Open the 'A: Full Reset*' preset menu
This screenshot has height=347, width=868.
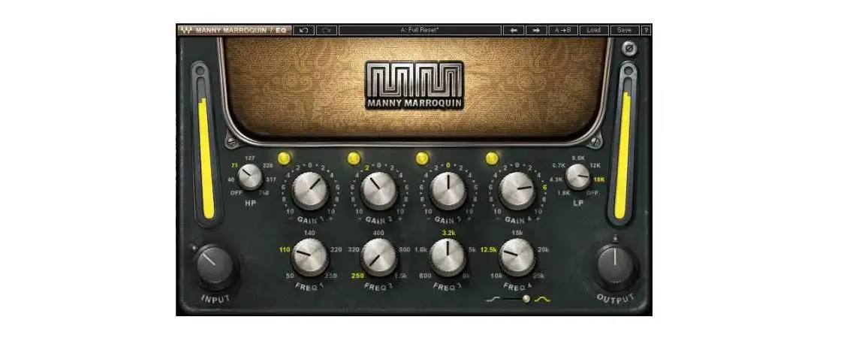pos(419,31)
